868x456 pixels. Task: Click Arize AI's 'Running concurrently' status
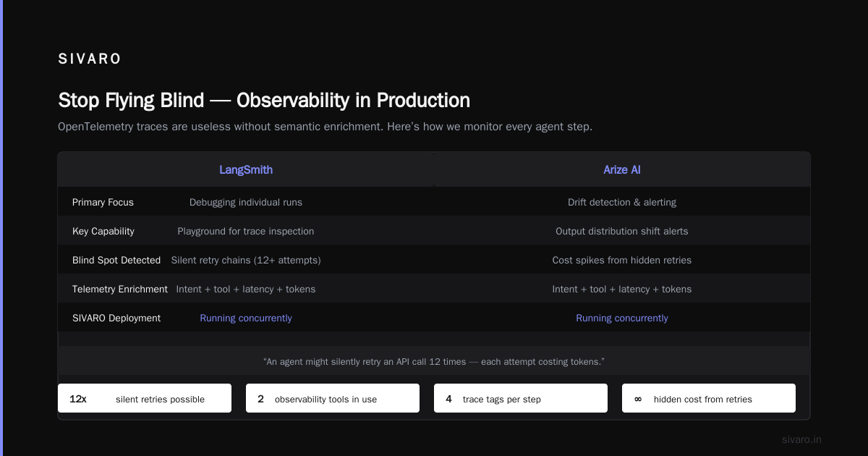[x=622, y=318]
